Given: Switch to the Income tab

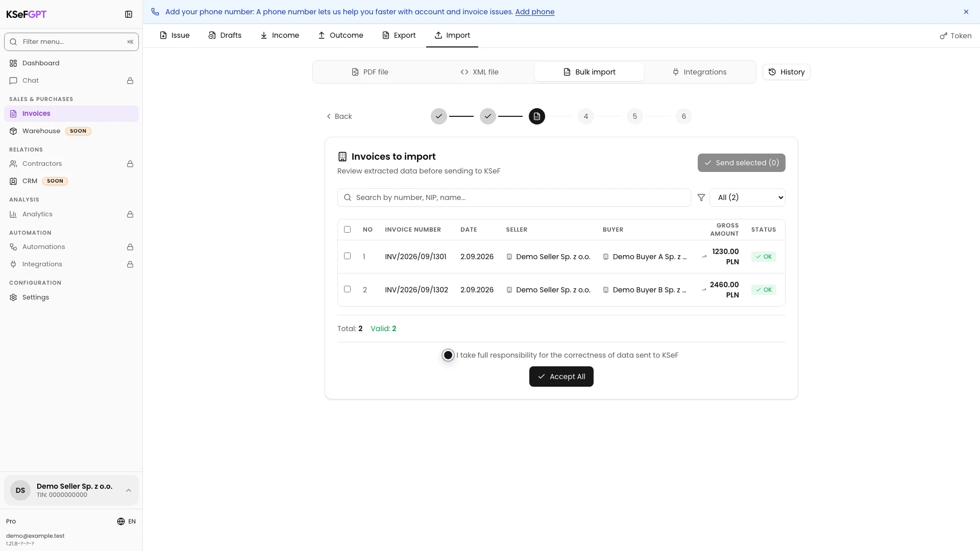Looking at the screenshot, I should click(x=280, y=35).
